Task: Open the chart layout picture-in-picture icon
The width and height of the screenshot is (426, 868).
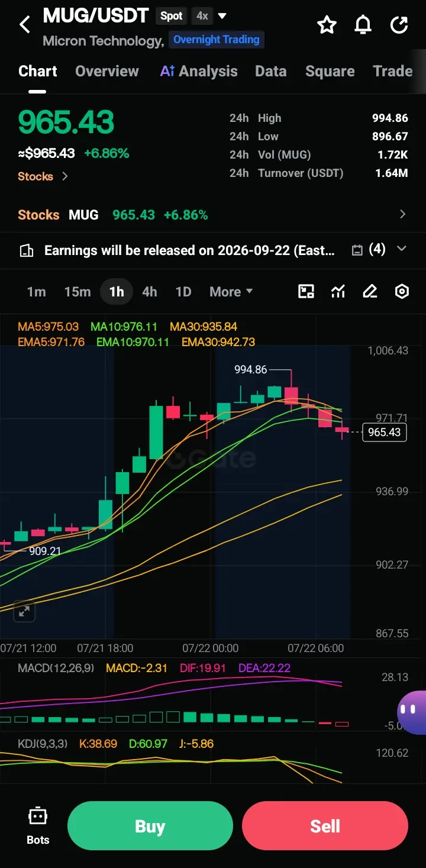Action: tap(306, 291)
